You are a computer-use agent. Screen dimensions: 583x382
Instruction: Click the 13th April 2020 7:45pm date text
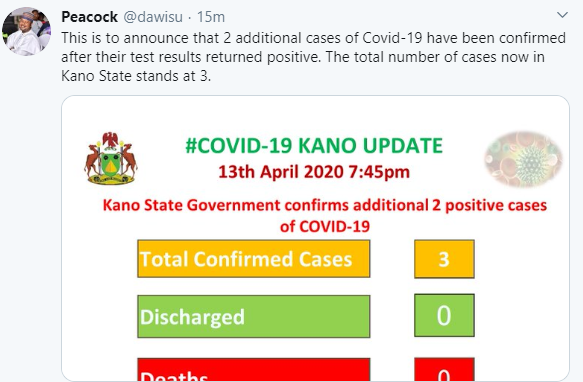(x=314, y=172)
